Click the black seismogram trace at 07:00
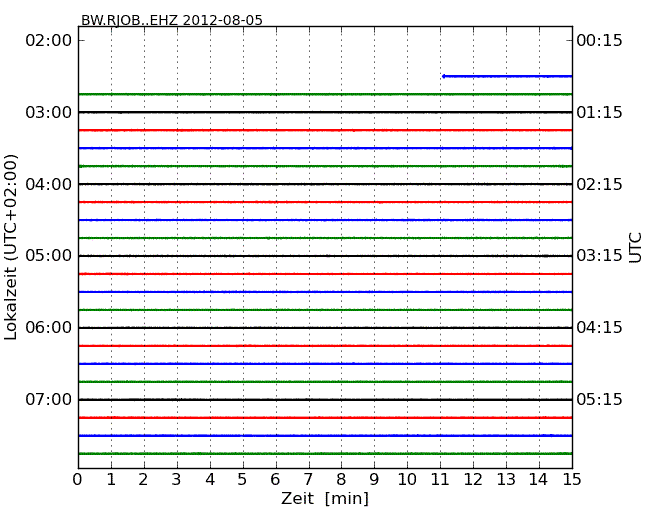Screen dimensions: 650x520 (x=325, y=399)
